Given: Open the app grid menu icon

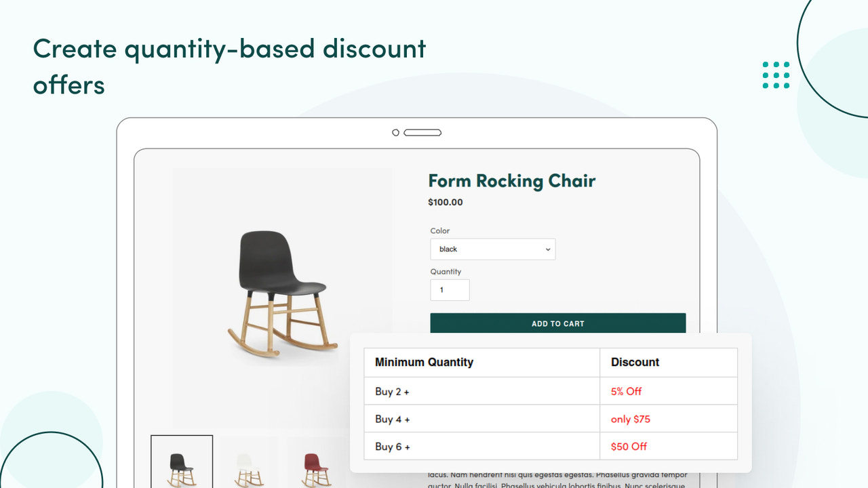Looking at the screenshot, I should (775, 75).
